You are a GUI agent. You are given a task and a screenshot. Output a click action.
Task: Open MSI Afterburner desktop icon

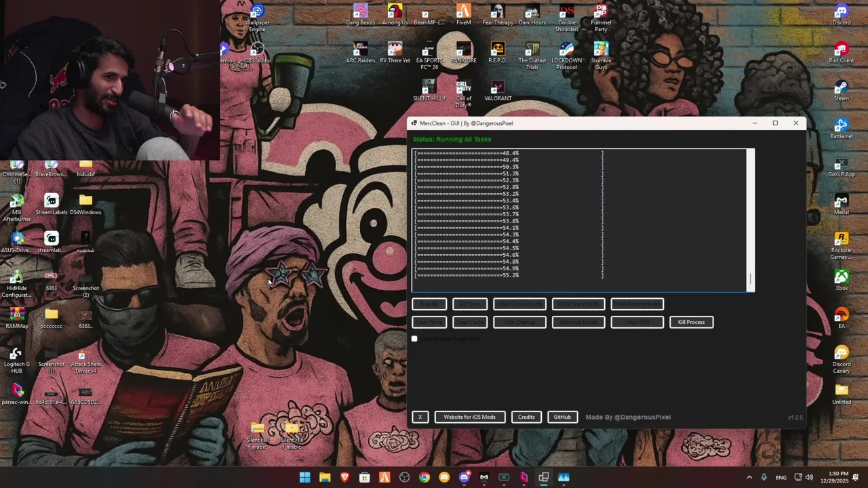(16, 207)
